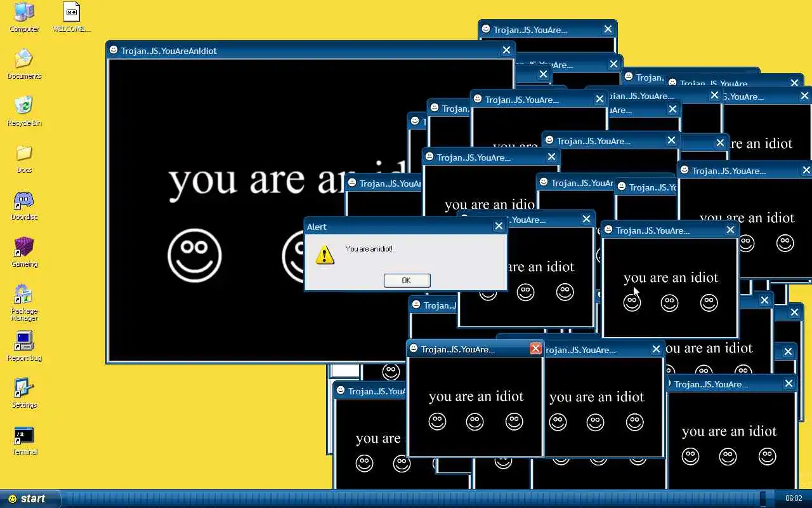
Task: Close the large Trojan.JS.YouAreAnIdiot window
Action: [x=506, y=50]
